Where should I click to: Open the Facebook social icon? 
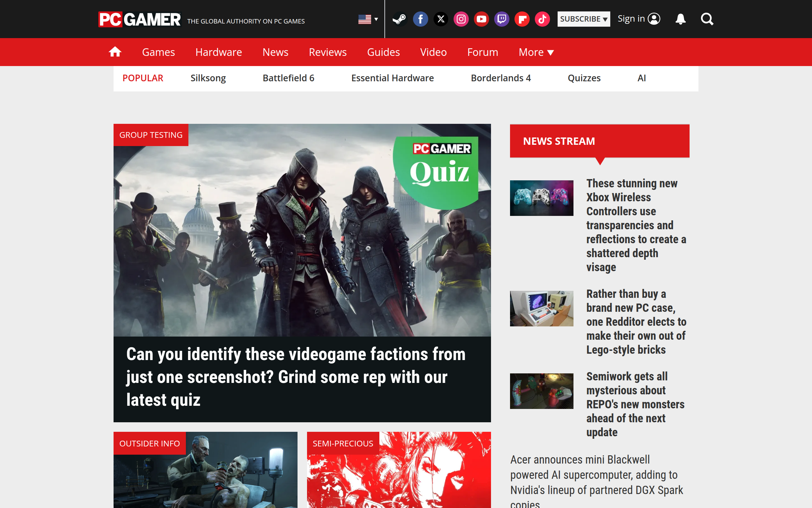click(420, 19)
